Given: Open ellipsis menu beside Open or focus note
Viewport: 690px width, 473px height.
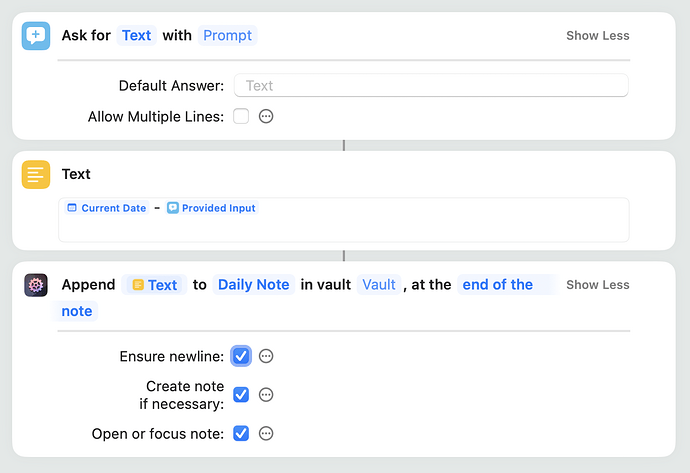Looking at the screenshot, I should tap(266, 433).
